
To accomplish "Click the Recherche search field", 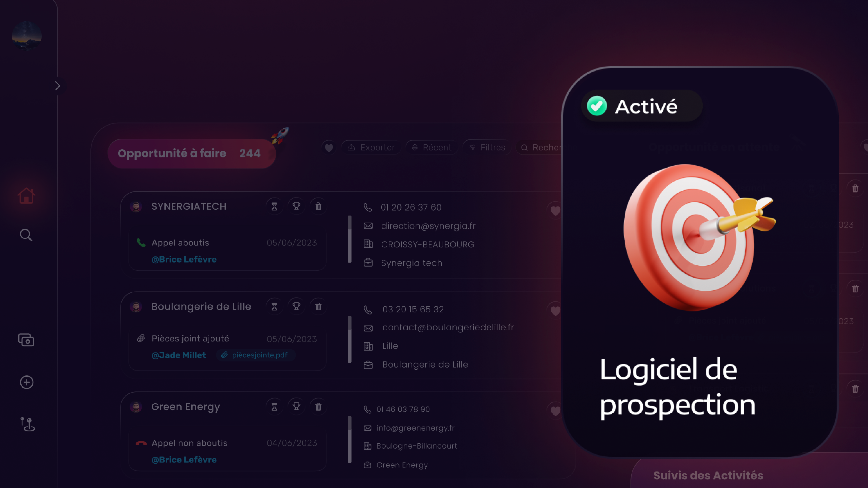I will click(539, 148).
